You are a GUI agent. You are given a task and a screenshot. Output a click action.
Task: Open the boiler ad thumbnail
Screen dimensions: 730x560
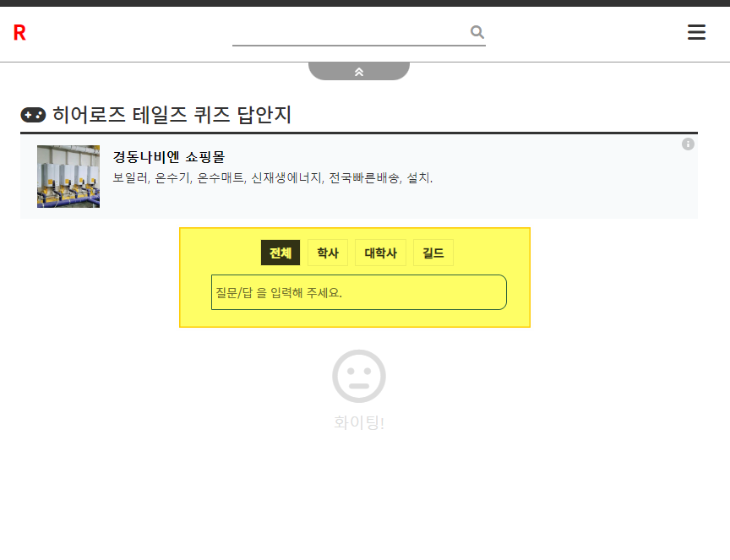[x=68, y=177]
